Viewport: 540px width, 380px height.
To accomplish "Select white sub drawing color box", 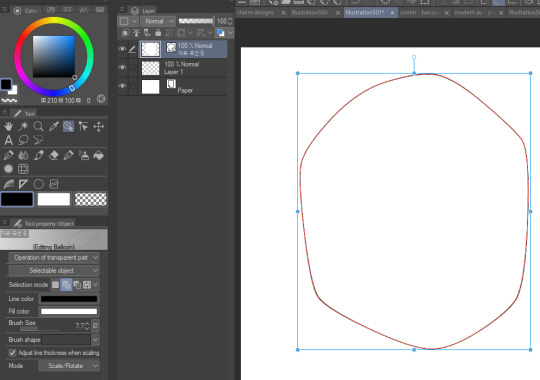I will 54,199.
